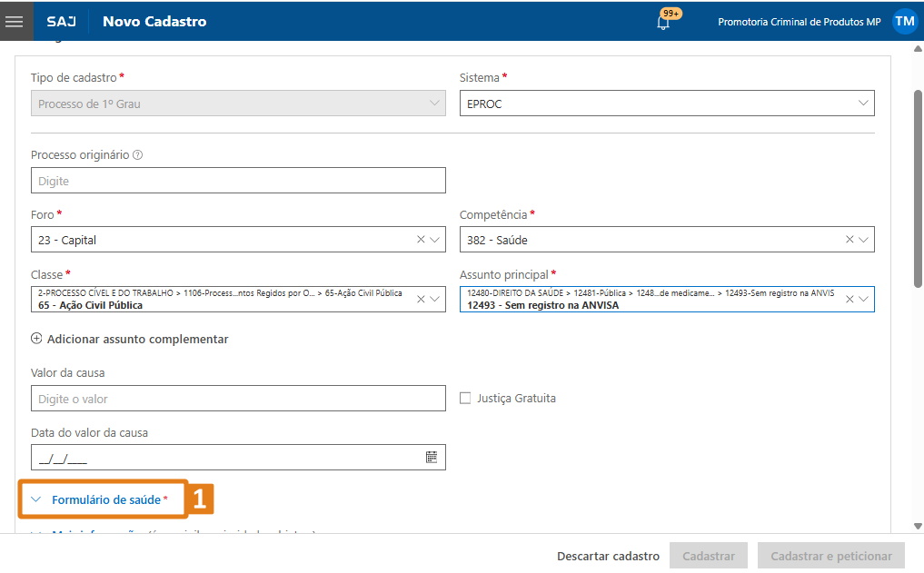Clear the Foro field selection
This screenshot has width=924, height=573.
pos(421,239)
